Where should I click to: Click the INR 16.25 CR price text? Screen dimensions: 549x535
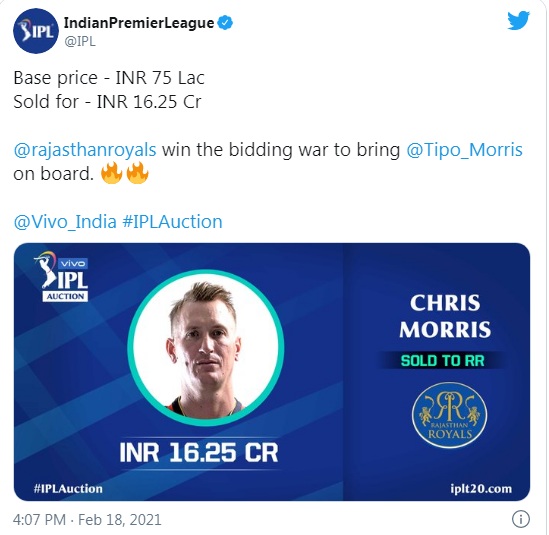click(x=199, y=453)
